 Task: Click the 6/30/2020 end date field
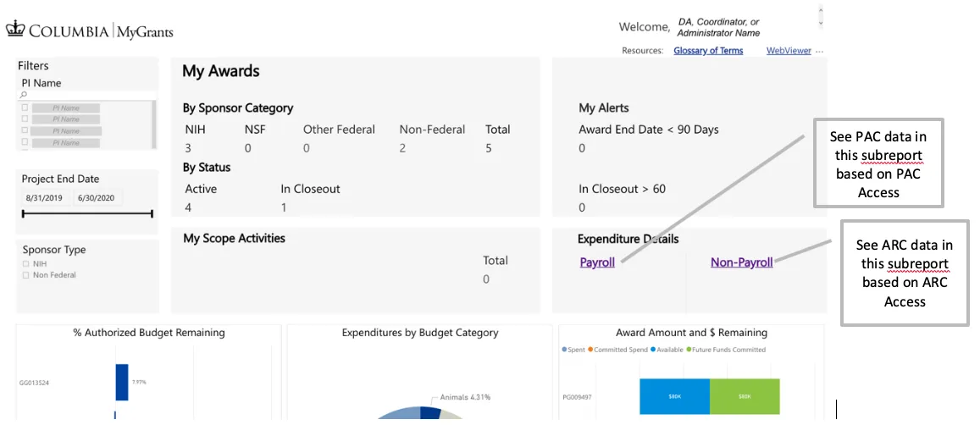coord(97,199)
